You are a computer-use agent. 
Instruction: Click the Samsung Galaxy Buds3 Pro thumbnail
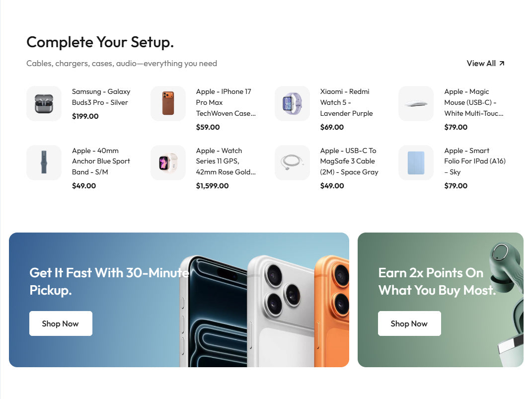tap(44, 103)
